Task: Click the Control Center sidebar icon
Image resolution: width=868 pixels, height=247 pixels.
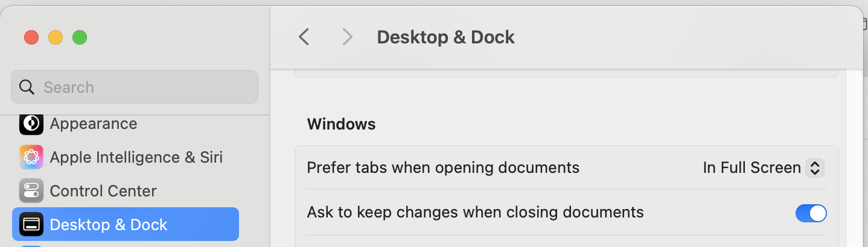Action: point(31,191)
